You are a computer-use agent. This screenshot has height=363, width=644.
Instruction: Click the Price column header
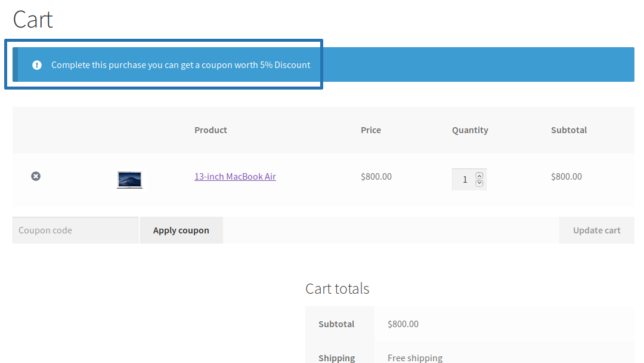tap(371, 130)
